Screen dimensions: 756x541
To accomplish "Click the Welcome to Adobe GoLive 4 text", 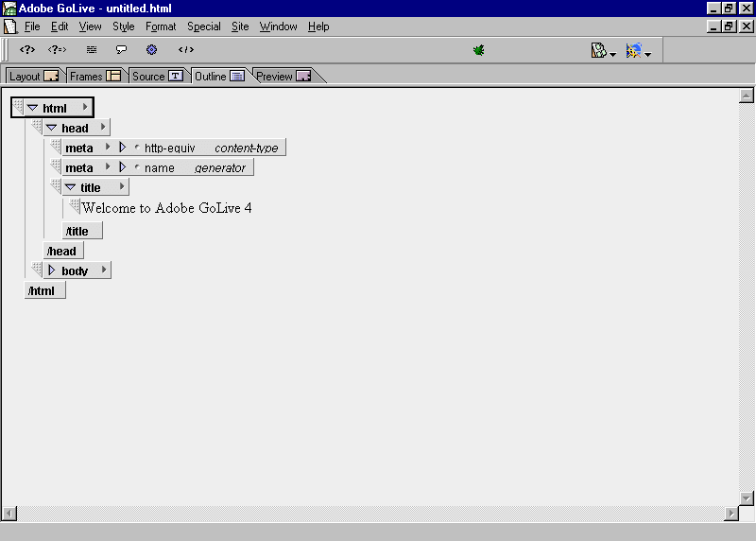I will 167,207.
